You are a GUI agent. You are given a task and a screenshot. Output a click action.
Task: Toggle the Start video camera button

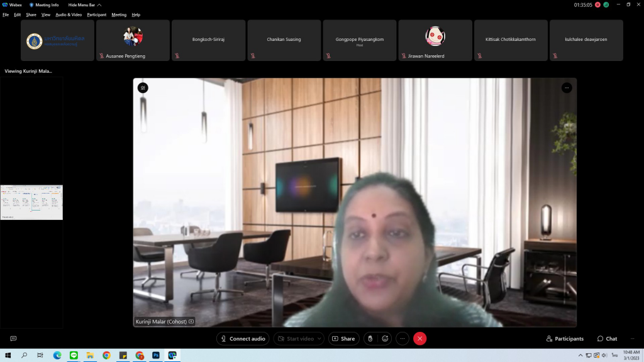click(x=295, y=339)
